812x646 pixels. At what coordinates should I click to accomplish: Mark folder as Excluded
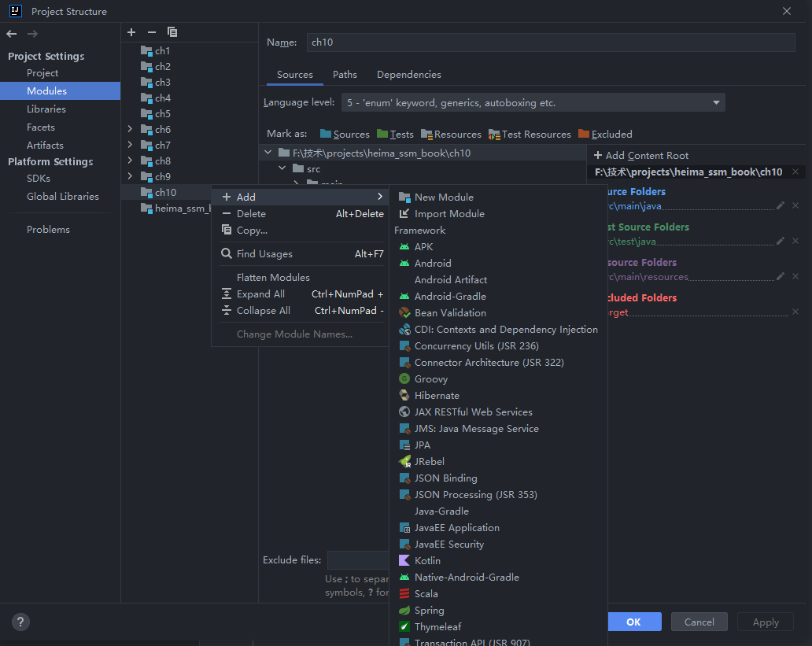click(x=605, y=135)
